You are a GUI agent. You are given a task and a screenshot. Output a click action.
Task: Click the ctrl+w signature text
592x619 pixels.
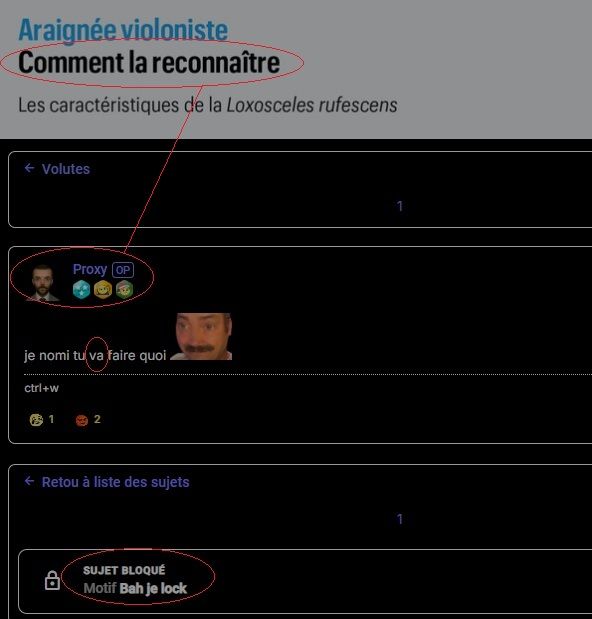point(41,388)
